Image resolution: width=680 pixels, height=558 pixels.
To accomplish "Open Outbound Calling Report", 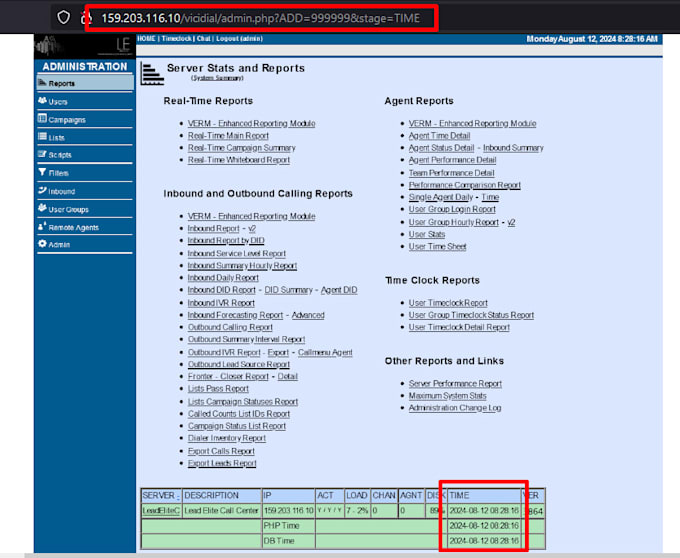I will coord(230,327).
